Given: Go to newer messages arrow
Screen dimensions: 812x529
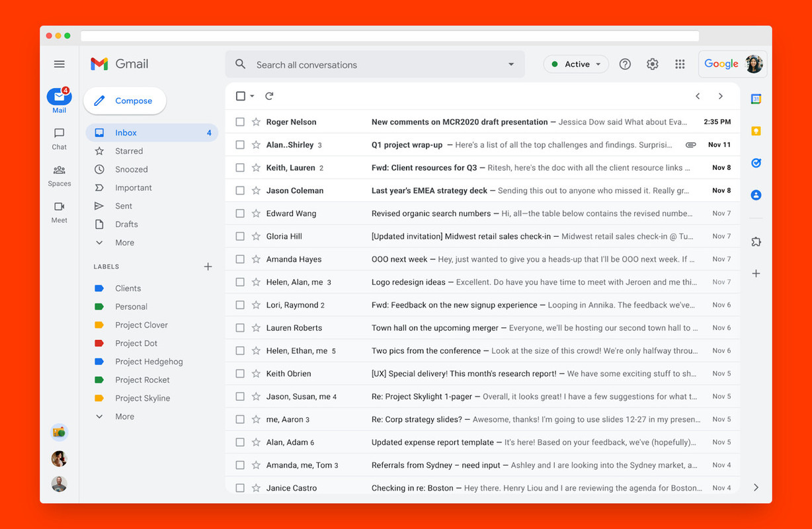Looking at the screenshot, I should pos(698,96).
